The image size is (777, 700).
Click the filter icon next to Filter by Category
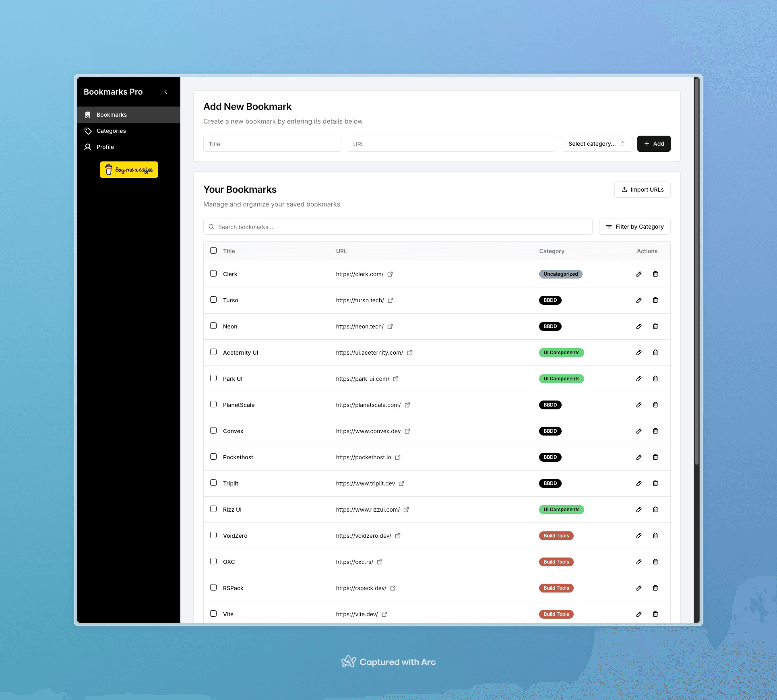(609, 226)
